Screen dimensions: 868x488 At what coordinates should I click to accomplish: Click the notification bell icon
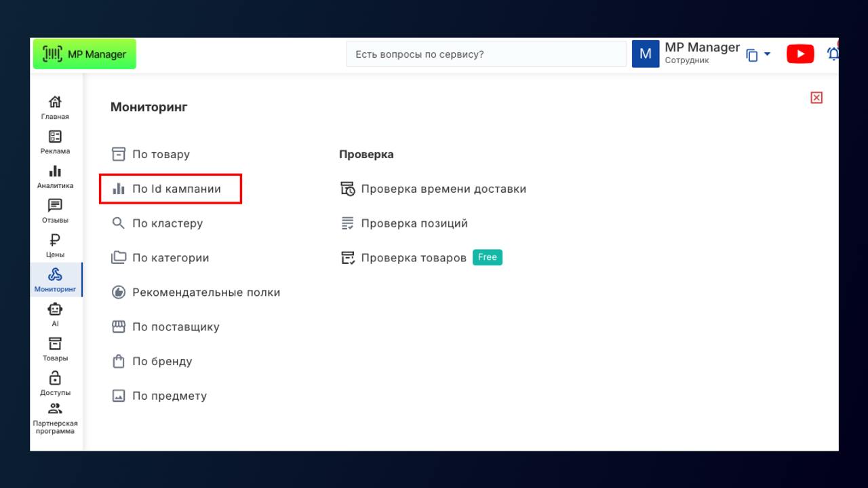pyautogui.click(x=833, y=54)
